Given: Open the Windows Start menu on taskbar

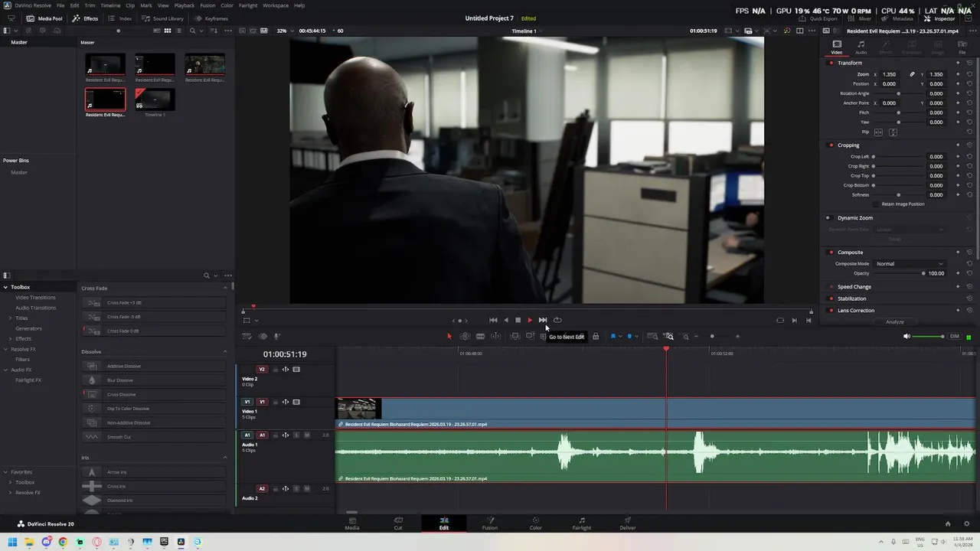Looking at the screenshot, I should [12, 542].
